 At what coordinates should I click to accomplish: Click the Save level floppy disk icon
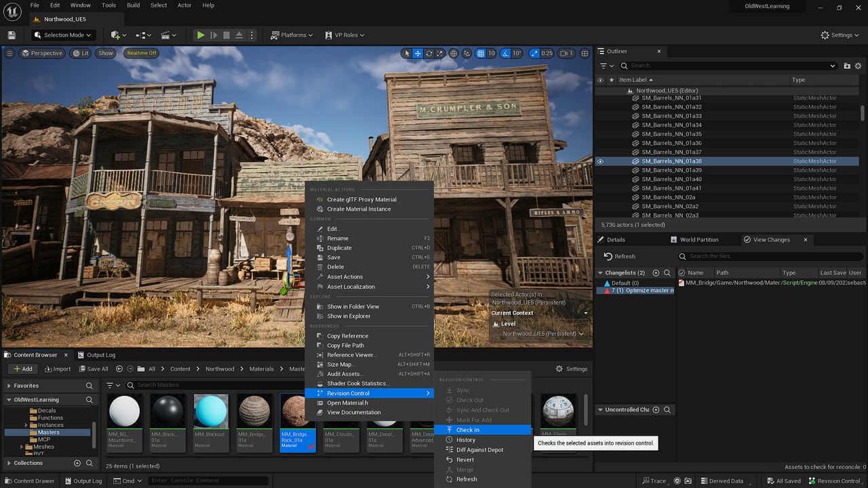(12, 35)
